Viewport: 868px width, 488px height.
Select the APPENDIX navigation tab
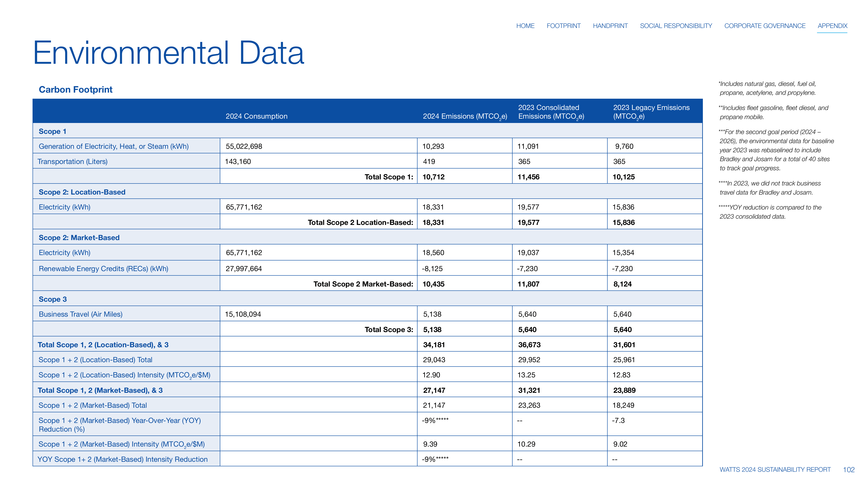(x=832, y=26)
